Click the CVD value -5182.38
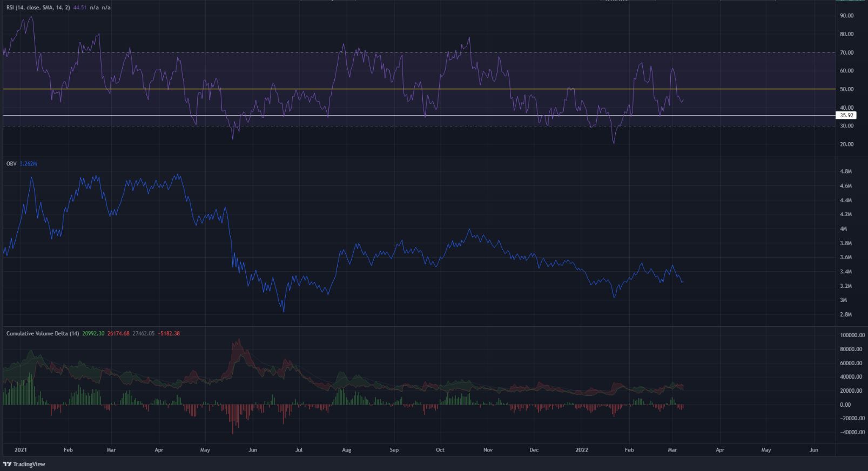This screenshot has height=471, width=868. pyautogui.click(x=169, y=333)
